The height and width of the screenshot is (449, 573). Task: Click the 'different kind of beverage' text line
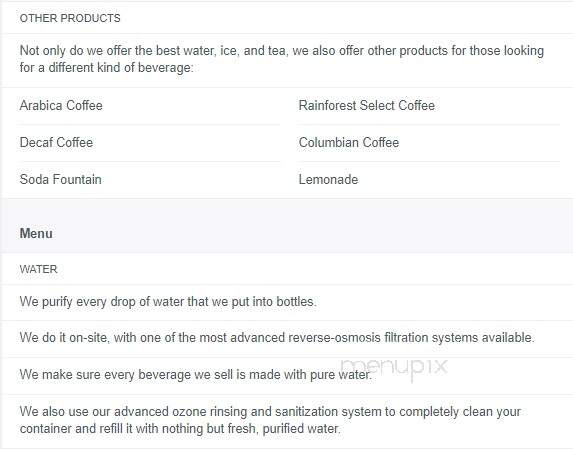(107, 68)
